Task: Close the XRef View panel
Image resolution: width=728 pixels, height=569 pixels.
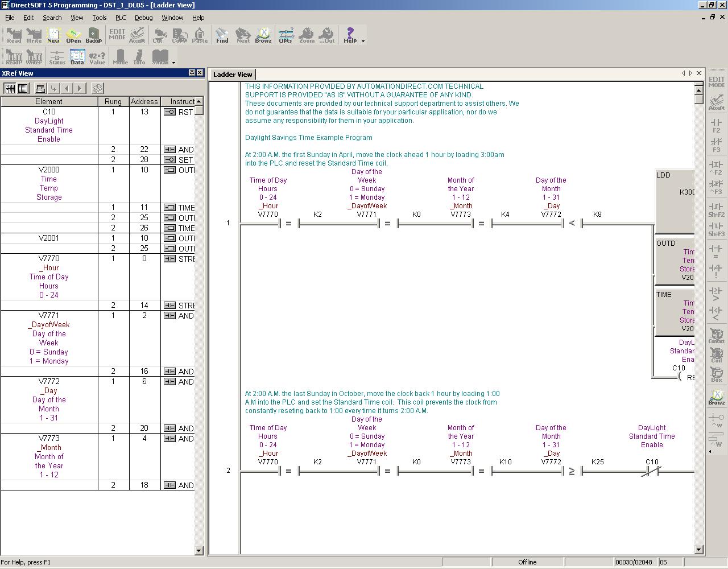Action: 200,73
